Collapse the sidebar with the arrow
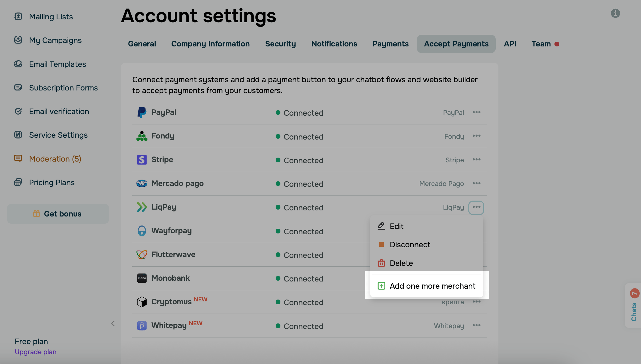 (113, 323)
